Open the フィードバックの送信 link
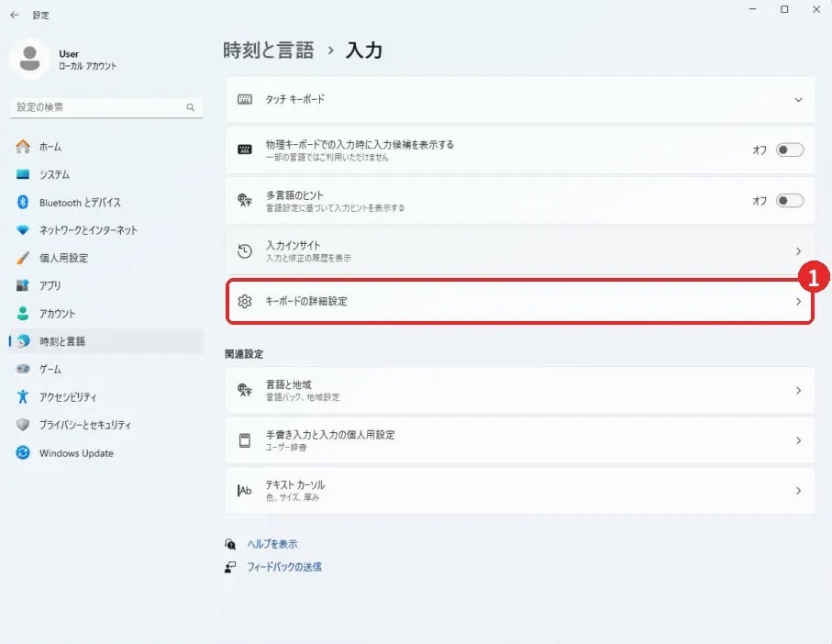This screenshot has width=832, height=644. (x=283, y=567)
